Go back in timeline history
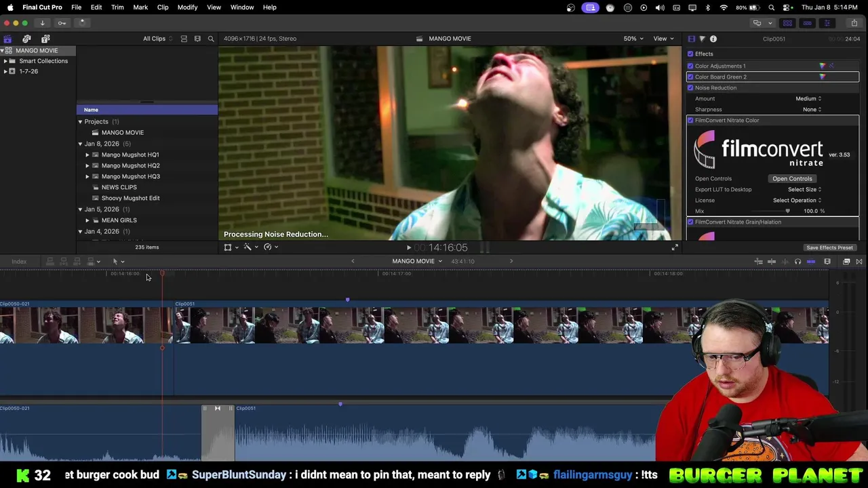This screenshot has height=488, width=868. (x=353, y=261)
